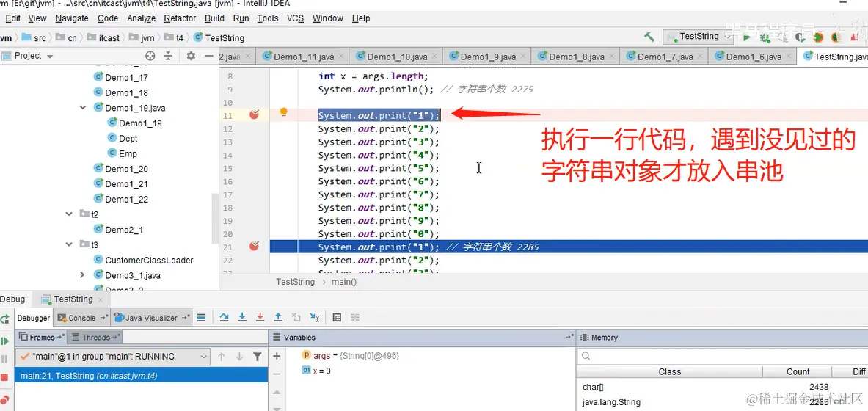Click the Memory panel search field
The image size is (868, 411).
click(x=723, y=356)
